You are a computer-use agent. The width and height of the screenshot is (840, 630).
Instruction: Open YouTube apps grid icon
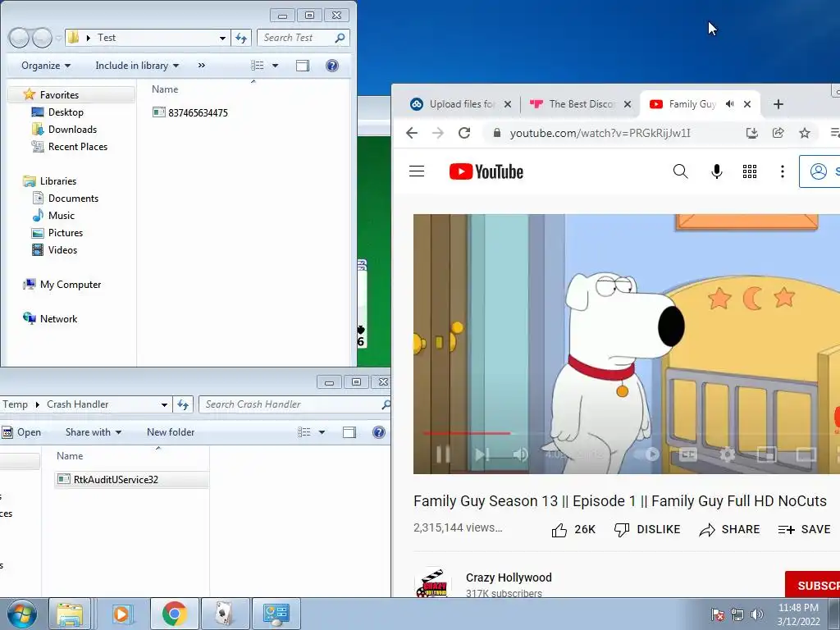750,171
